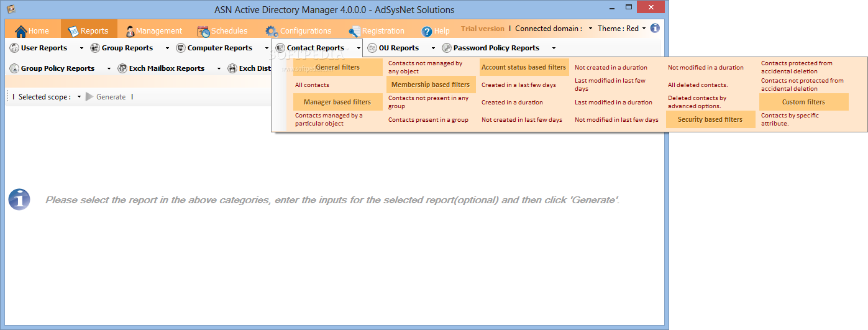Select Contacts not protected from accidental deletion

tap(803, 85)
